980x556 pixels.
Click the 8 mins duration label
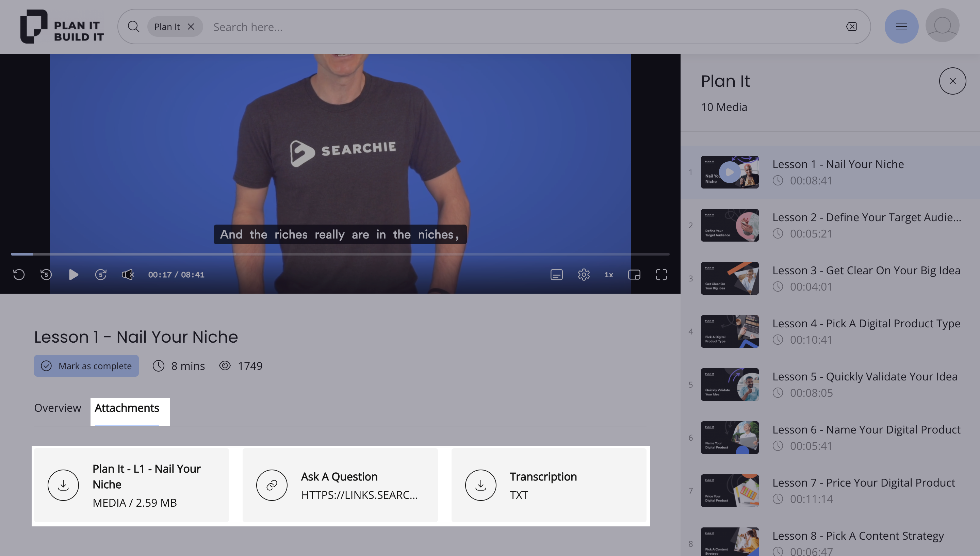[x=188, y=366]
